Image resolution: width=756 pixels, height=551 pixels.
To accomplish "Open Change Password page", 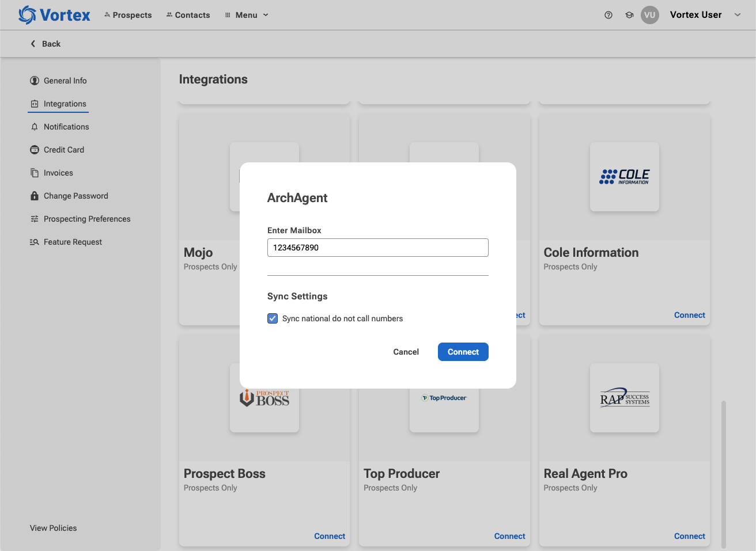I will (x=69, y=196).
